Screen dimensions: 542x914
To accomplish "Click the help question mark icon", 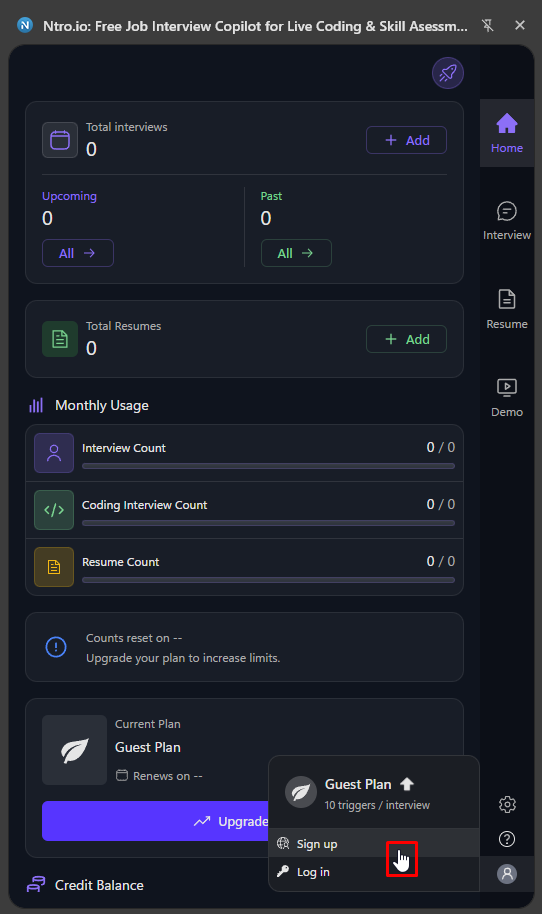I will [507, 839].
